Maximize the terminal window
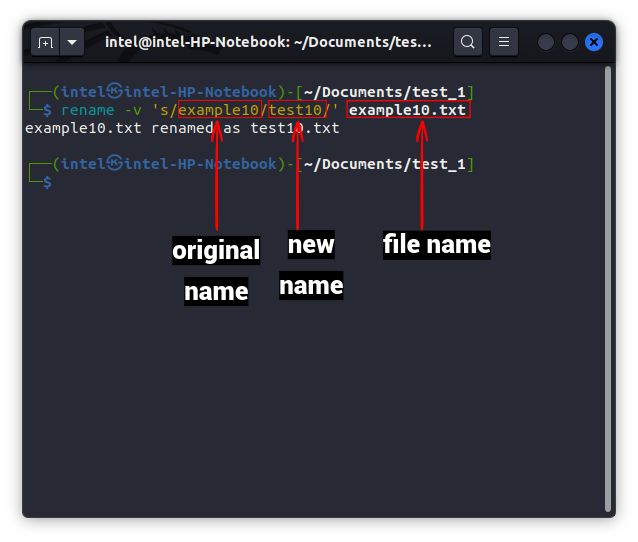The width and height of the screenshot is (638, 542). click(x=570, y=42)
